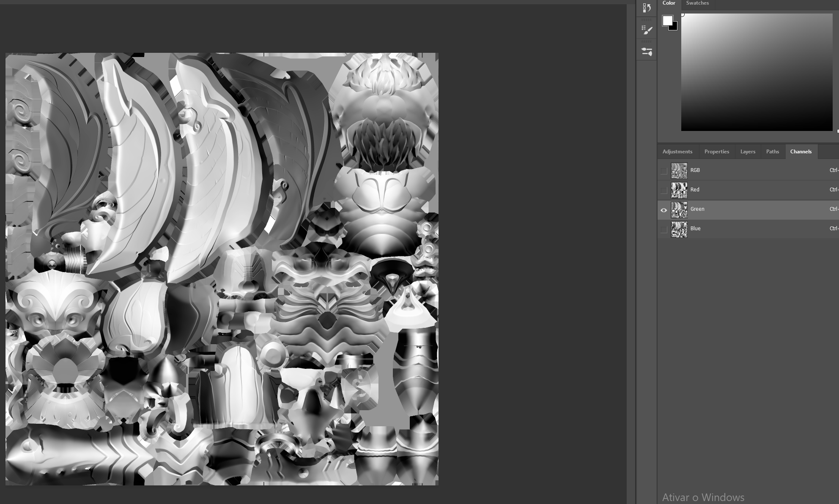Open the Adjustments tab
The image size is (839, 504).
coord(677,152)
